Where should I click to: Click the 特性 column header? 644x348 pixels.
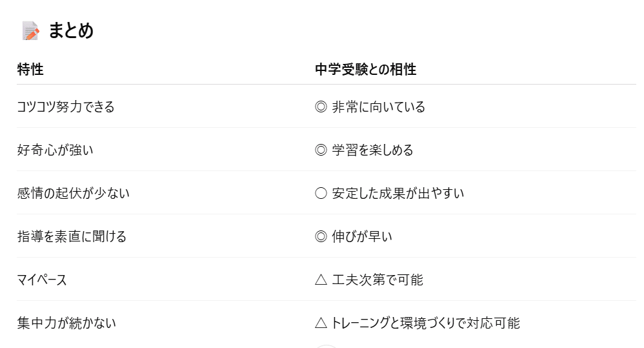coord(30,69)
